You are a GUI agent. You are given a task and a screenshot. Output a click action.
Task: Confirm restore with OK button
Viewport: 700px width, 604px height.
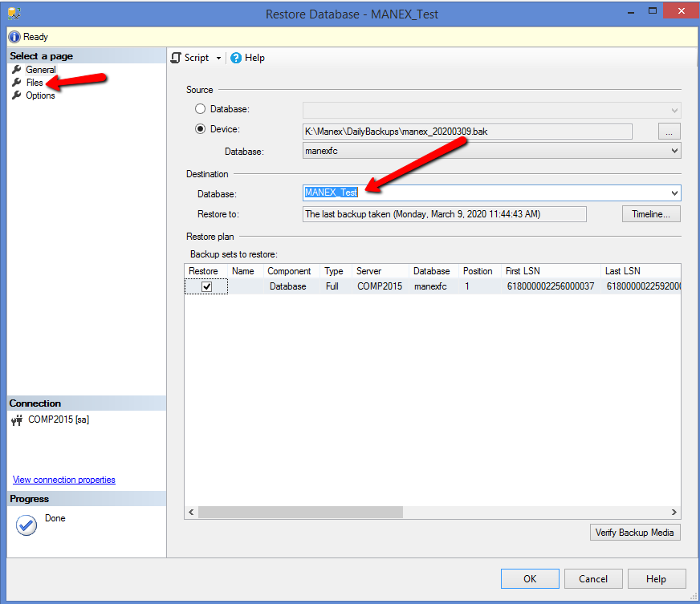tap(530, 579)
